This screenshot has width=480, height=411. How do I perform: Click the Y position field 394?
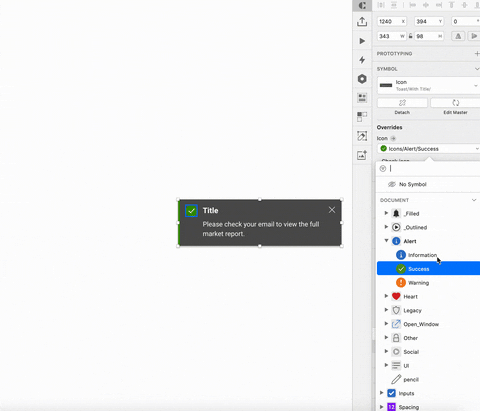click(x=429, y=21)
